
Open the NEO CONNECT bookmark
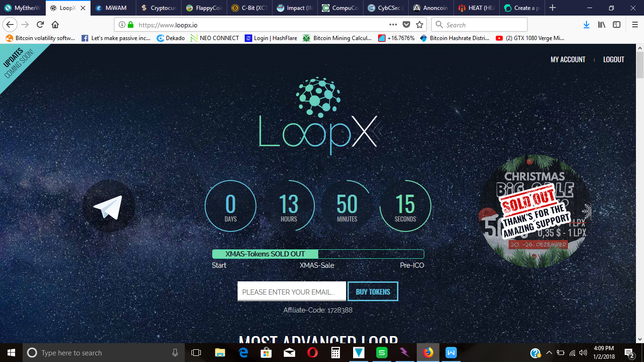(215, 38)
